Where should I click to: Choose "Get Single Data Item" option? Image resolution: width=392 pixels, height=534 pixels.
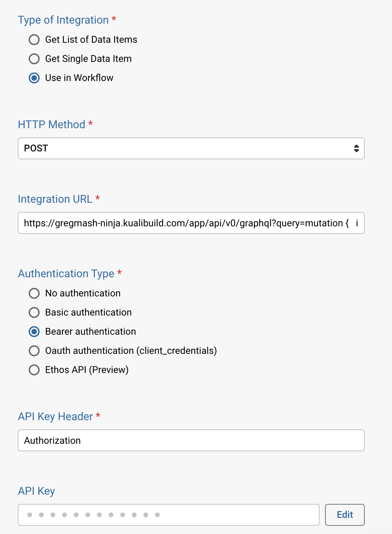pos(34,59)
